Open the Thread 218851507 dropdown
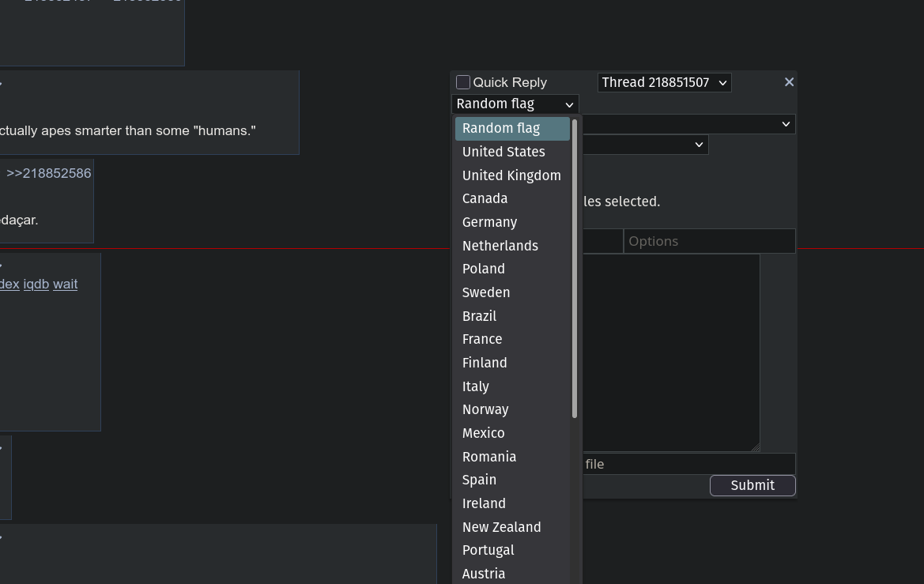The image size is (924, 584). (664, 82)
